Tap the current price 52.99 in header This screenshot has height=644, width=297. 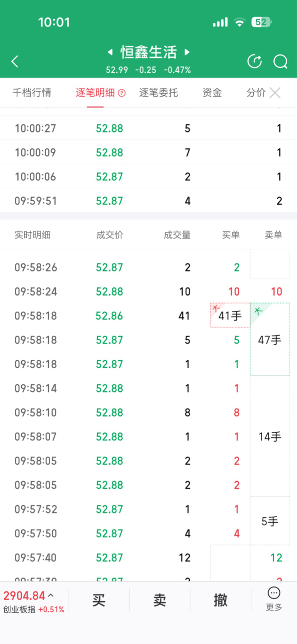tap(117, 70)
